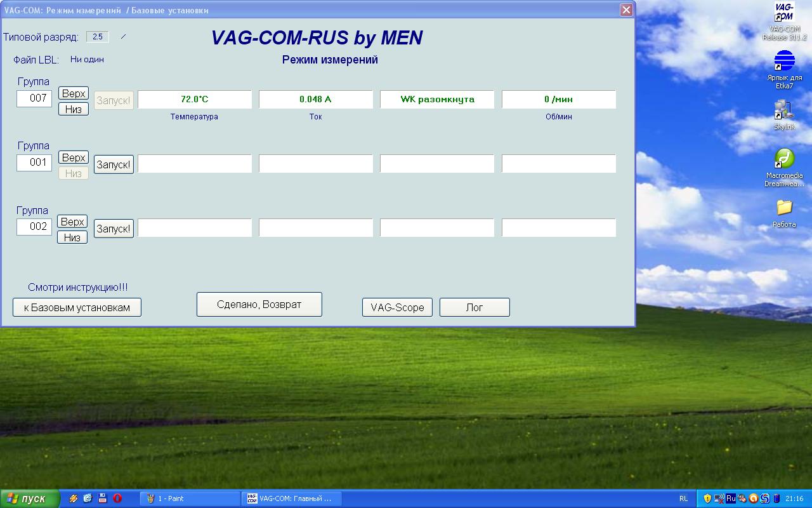Launch Skylink from the desktop

pos(784,110)
